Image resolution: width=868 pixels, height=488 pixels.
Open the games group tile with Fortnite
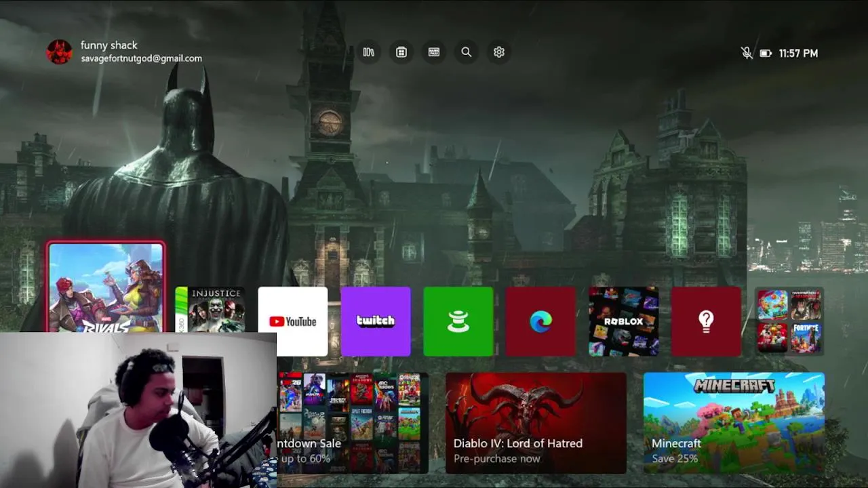789,321
